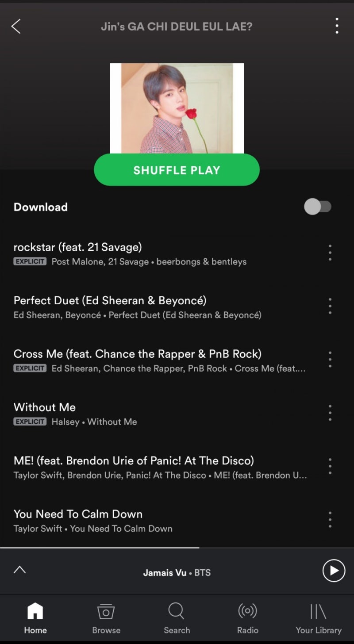Screen dimensions: 354x644
Task: Open the playlist options three-dot menu
Action: pos(337,26)
